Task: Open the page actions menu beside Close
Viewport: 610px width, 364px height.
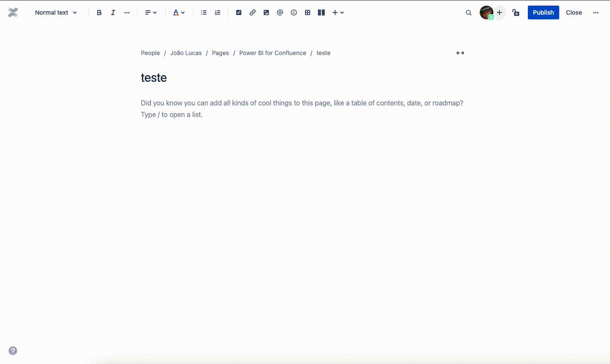Action: point(596,12)
